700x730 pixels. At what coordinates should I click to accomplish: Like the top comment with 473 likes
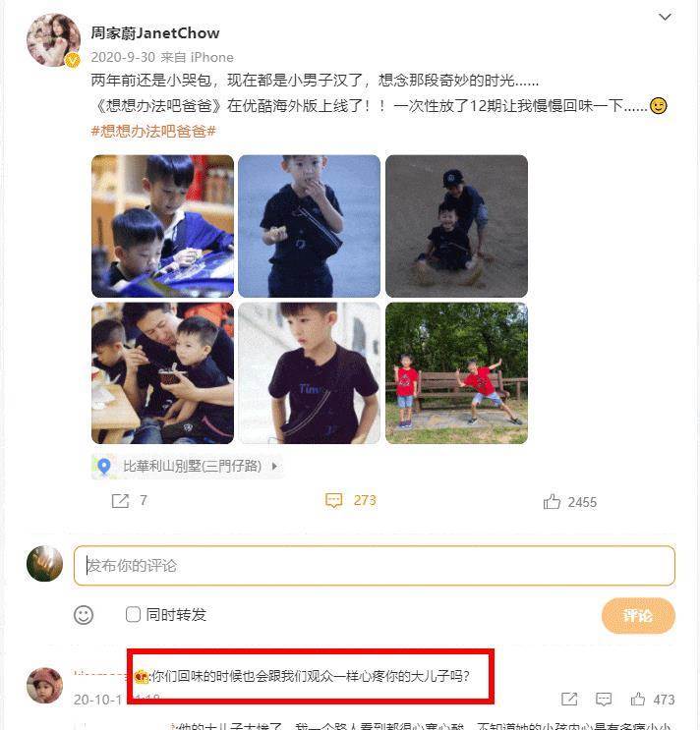(x=638, y=699)
